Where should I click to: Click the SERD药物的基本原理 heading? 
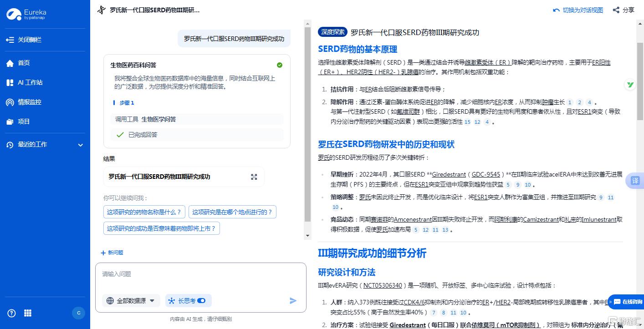358,50
